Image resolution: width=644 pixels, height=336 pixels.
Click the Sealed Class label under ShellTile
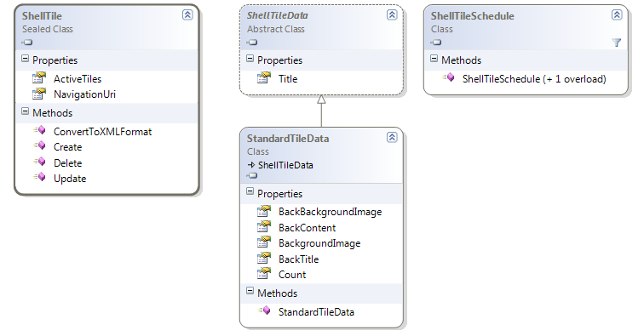[x=48, y=29]
